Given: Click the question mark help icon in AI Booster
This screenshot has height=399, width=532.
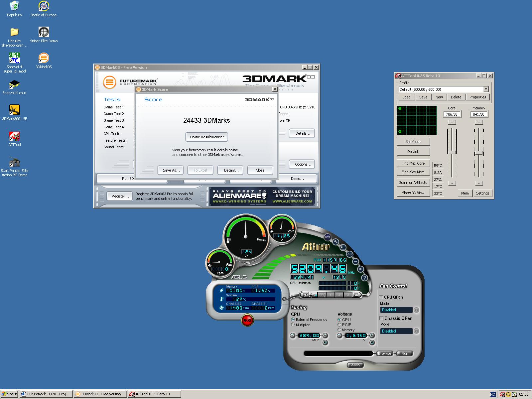Looking at the screenshot, I should tap(364, 277).
